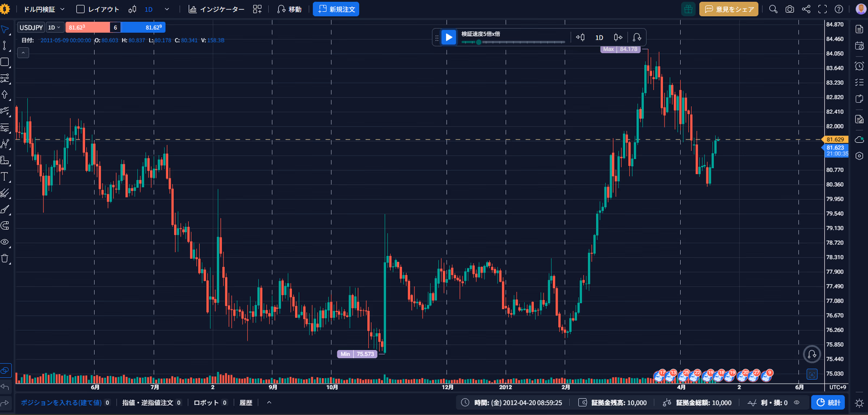Click the 新規注文 new order button
The width and height of the screenshot is (868, 415).
click(336, 9)
